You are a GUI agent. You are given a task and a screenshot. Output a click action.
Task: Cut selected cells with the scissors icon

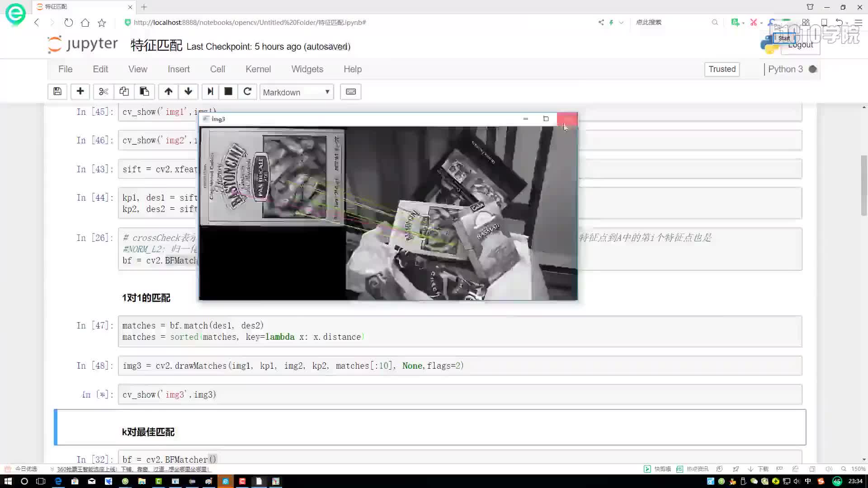pyautogui.click(x=104, y=92)
